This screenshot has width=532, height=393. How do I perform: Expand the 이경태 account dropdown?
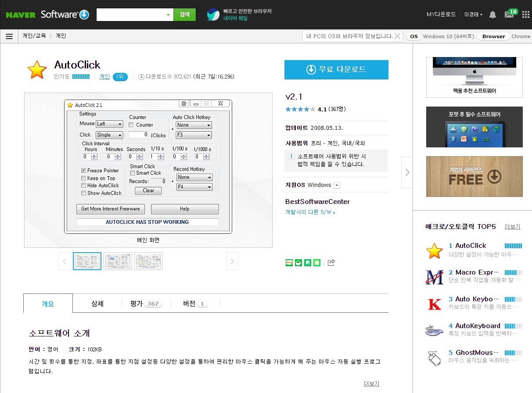tap(473, 14)
